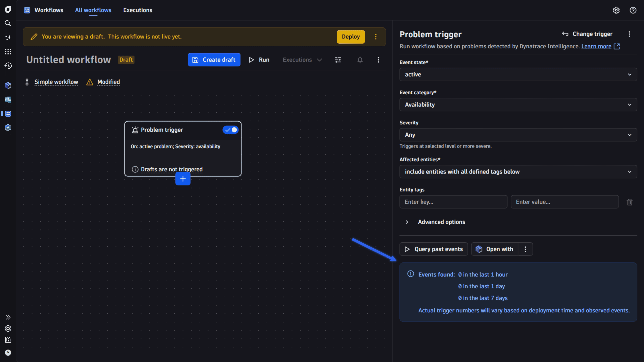
Task: Delete the entity tag row trash icon
Action: click(x=630, y=202)
